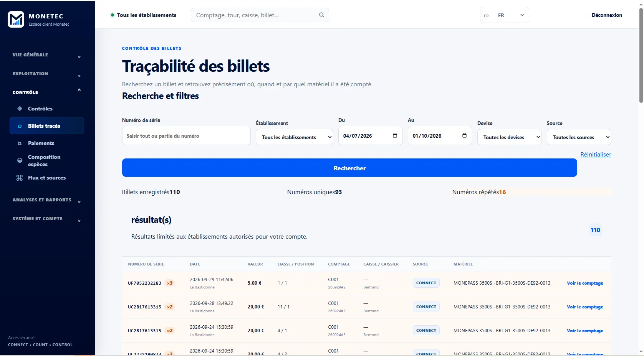View comptage for the 2026-09-28 13:49:22 row
Viewport: 644px width, 356px height.
585,307
